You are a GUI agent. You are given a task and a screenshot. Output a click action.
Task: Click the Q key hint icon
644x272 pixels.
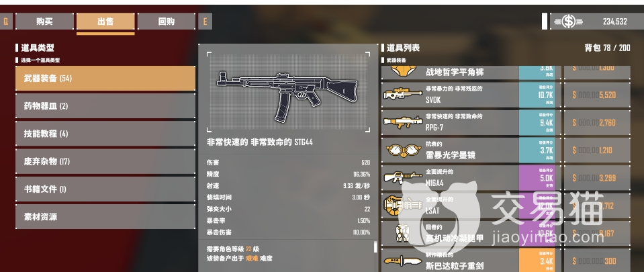[6, 21]
